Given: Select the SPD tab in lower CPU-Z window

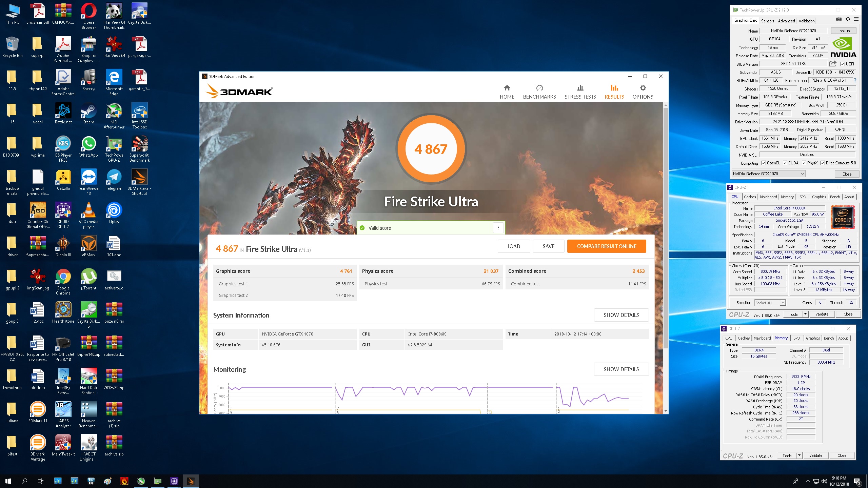Looking at the screenshot, I should [x=797, y=338].
